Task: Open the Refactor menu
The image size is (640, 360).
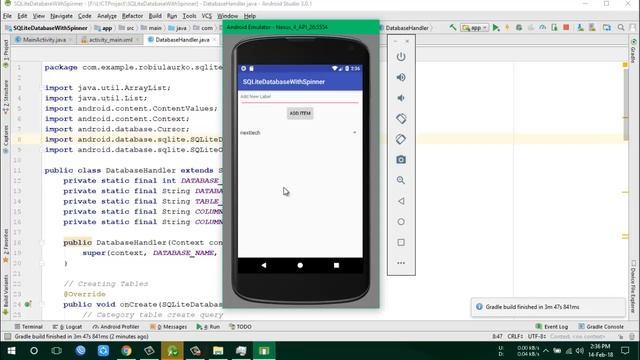Action: coord(132,16)
